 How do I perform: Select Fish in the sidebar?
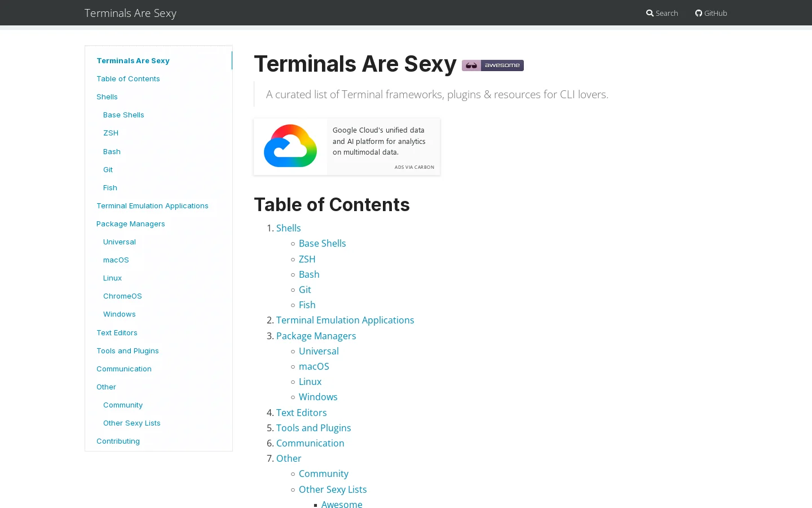(x=110, y=187)
